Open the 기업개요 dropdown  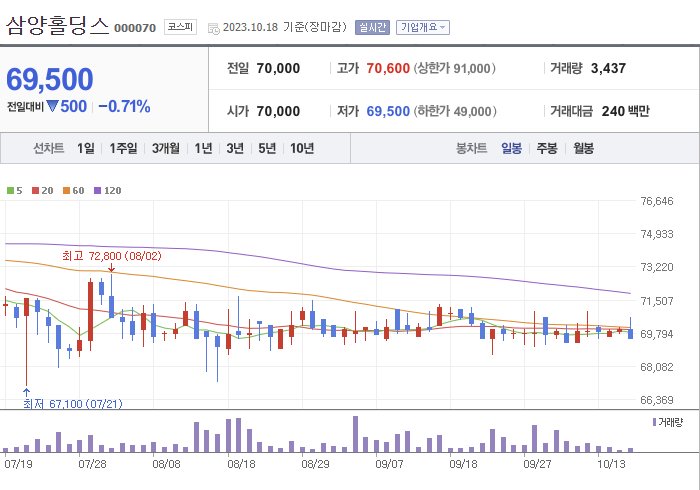(422, 28)
